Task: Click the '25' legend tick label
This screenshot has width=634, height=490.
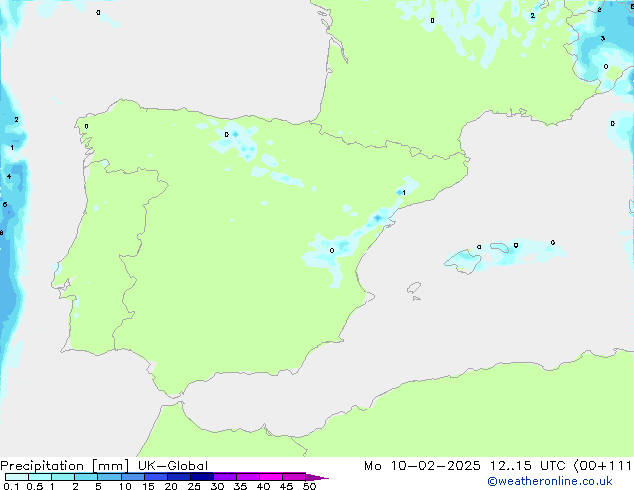Action: tap(194, 486)
